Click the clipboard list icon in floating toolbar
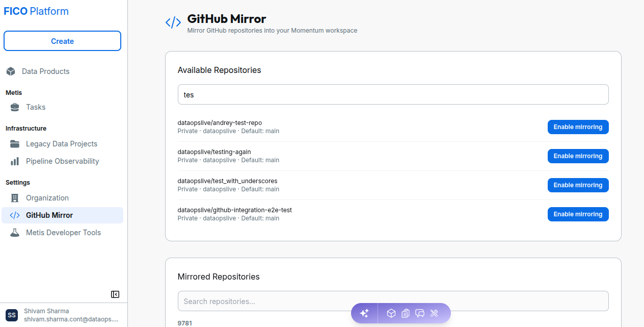This screenshot has width=644, height=327. (406, 313)
